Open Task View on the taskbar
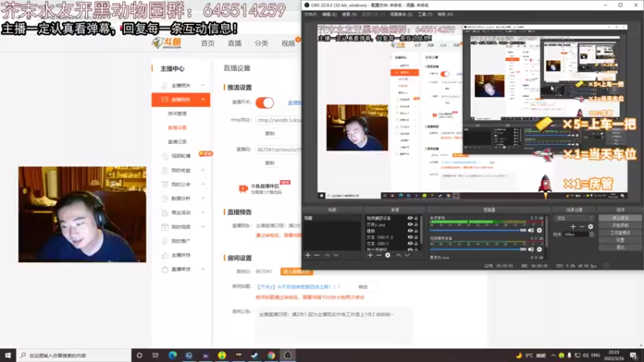The width and height of the screenshot is (644, 362). click(155, 356)
